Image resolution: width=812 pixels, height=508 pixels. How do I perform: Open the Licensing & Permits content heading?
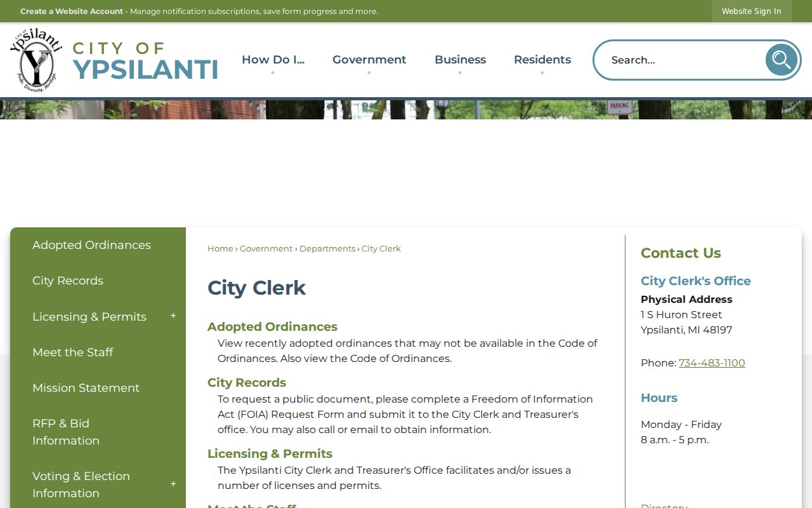tap(270, 453)
